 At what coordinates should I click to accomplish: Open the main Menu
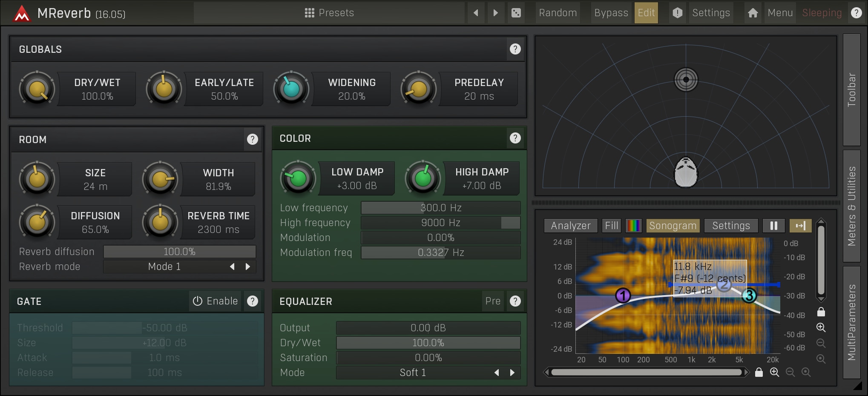coord(780,13)
